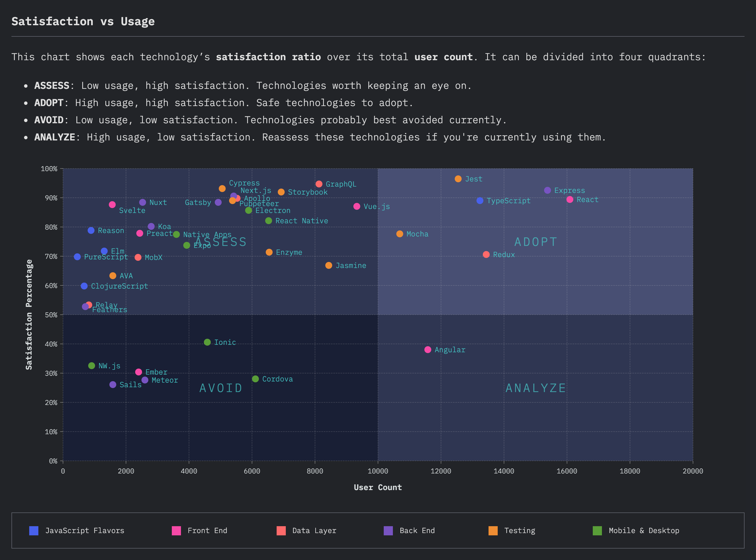
Task: Click the Ionic data point
Action: coord(207,342)
